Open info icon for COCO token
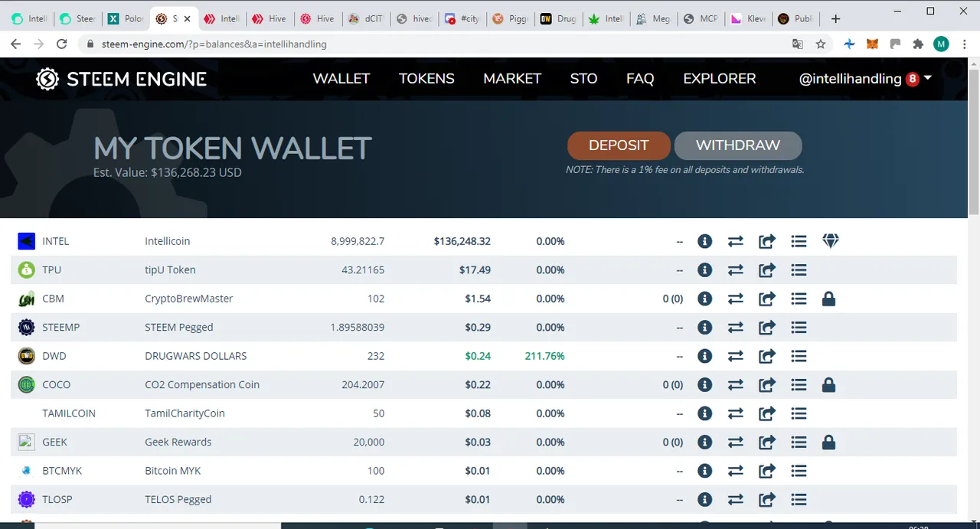The image size is (980, 529). coord(705,384)
